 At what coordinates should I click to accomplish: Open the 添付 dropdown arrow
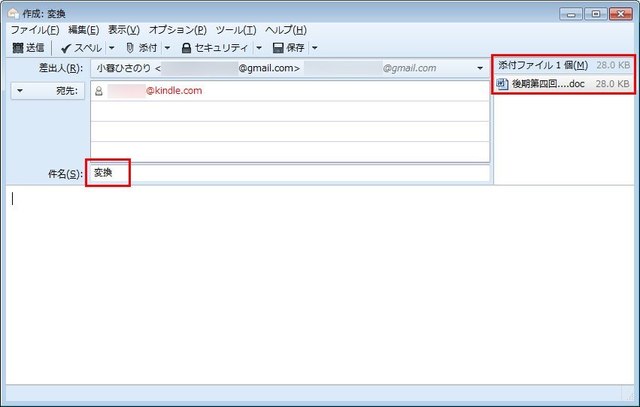[x=167, y=47]
